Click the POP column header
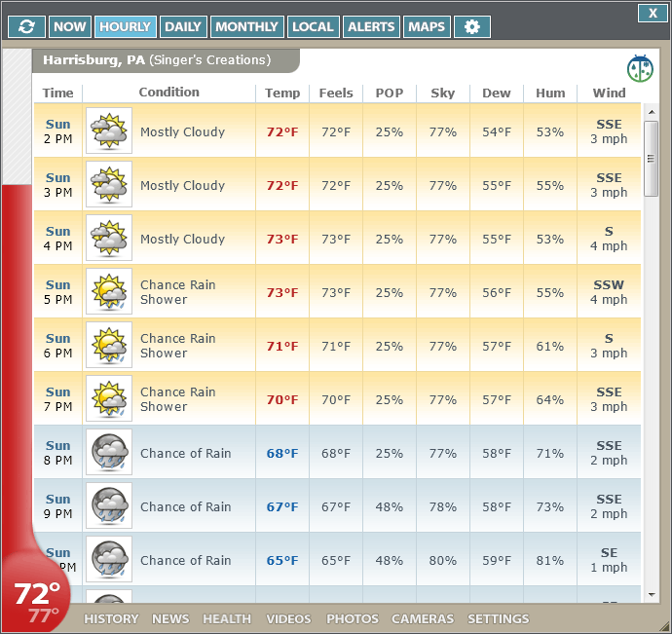 (x=390, y=93)
